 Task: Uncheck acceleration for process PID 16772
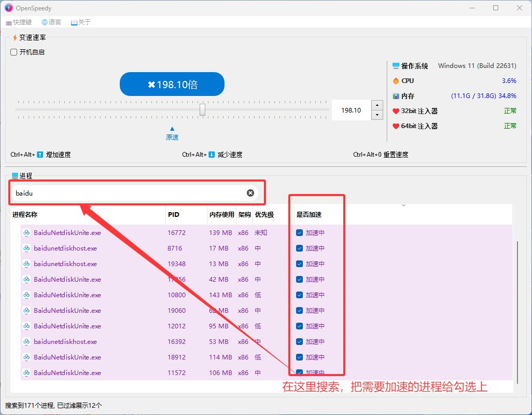pyautogui.click(x=299, y=233)
